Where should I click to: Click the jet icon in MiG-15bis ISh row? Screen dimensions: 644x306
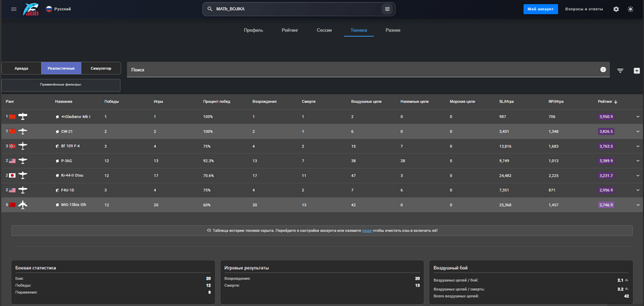(x=23, y=205)
